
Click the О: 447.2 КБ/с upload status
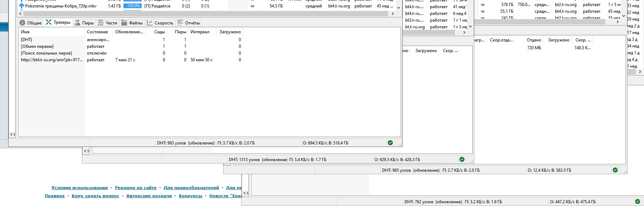[573, 202]
